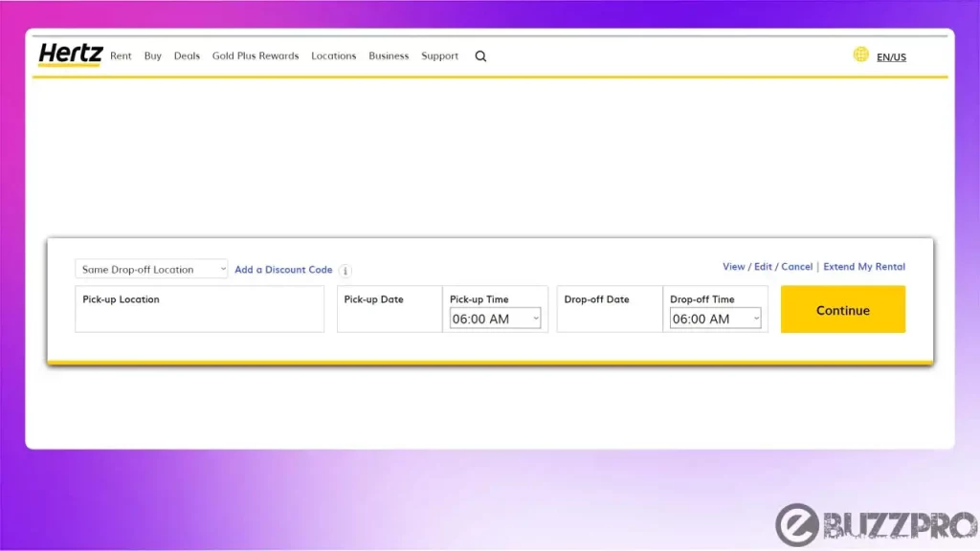Expand the Drop-off Time dropdown
This screenshot has width=980, height=551.
click(715, 319)
